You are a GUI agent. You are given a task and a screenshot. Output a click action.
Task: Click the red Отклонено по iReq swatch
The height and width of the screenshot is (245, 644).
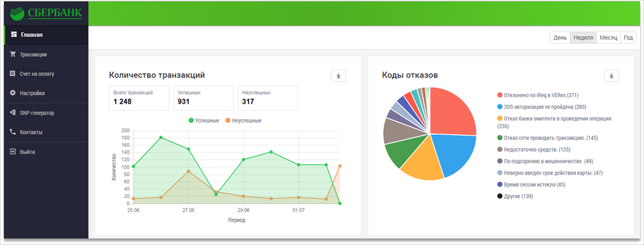[x=500, y=95]
